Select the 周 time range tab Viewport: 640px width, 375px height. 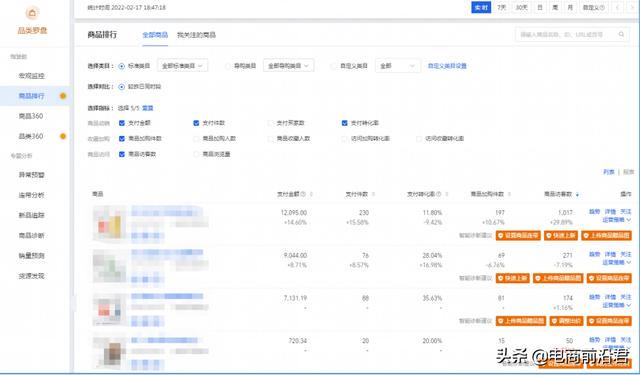click(555, 7)
